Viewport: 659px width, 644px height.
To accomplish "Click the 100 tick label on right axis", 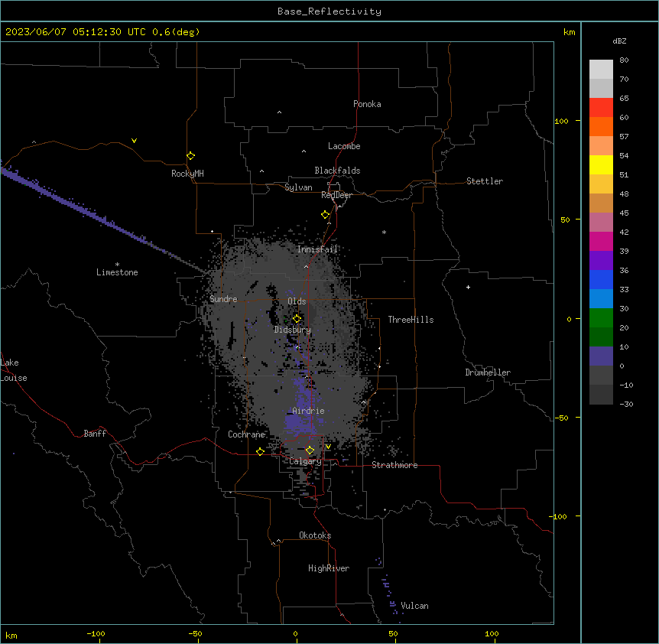I will click(561, 121).
